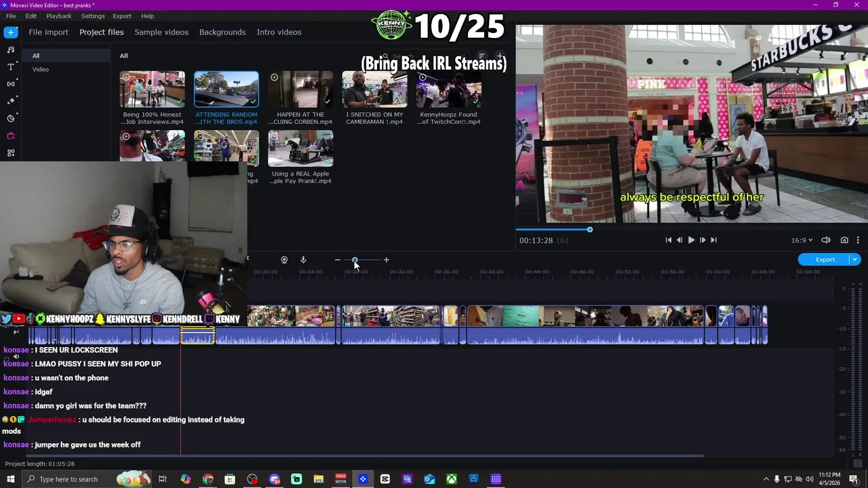Open the Settings menu

click(x=93, y=16)
